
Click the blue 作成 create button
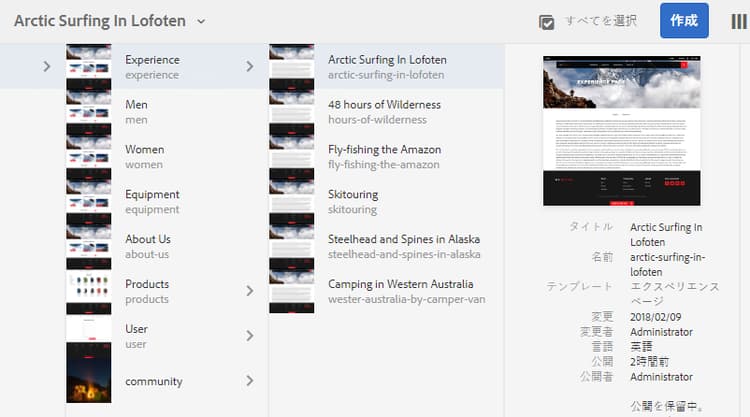tap(684, 21)
